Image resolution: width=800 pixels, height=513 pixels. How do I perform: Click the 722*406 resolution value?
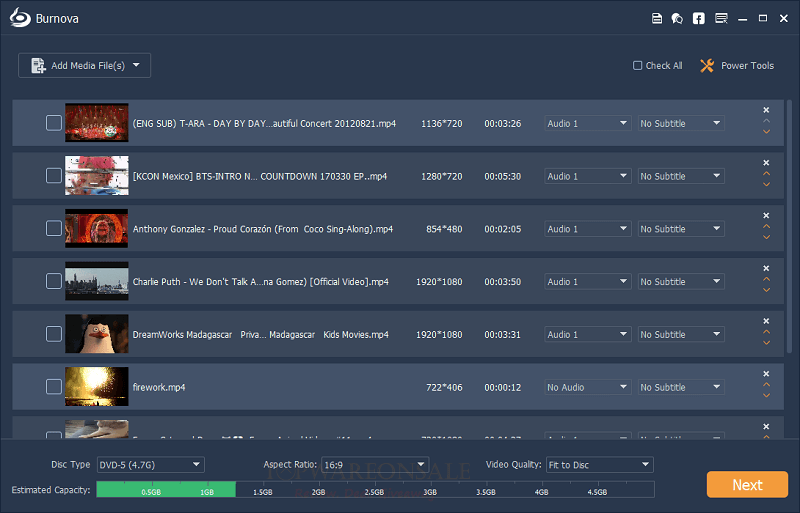[444, 387]
